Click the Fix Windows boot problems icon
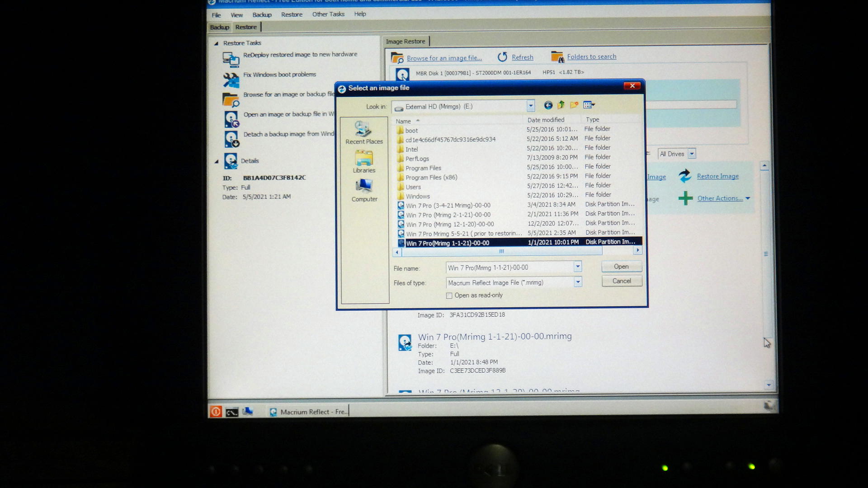This screenshot has height=488, width=868. (231, 80)
